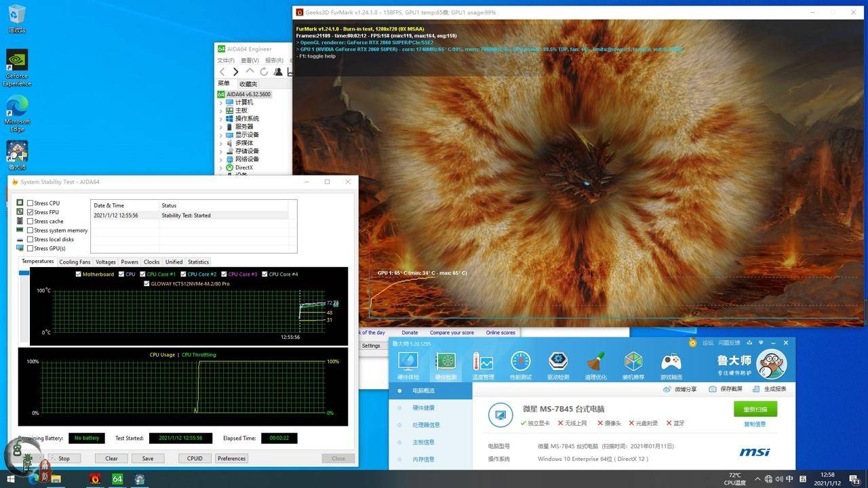
Task: Open 鲁大师 desktop shortcut icon
Action: [17, 155]
